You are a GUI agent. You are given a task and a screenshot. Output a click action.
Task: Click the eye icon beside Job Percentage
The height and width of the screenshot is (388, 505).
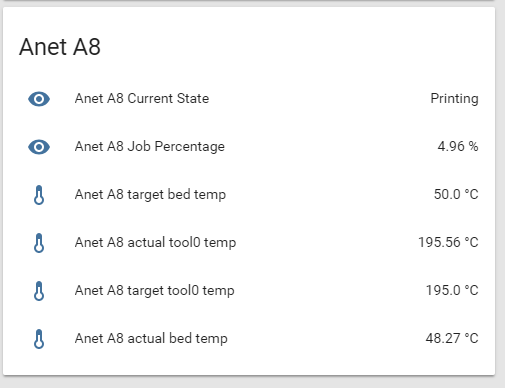tap(39, 147)
